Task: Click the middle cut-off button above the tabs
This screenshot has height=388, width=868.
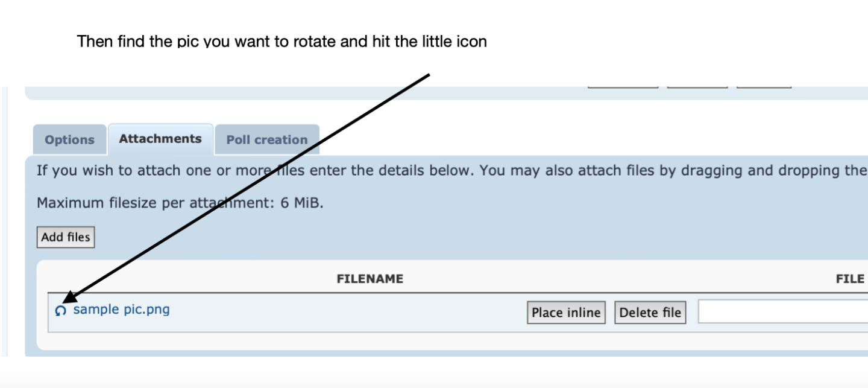Action: click(697, 86)
